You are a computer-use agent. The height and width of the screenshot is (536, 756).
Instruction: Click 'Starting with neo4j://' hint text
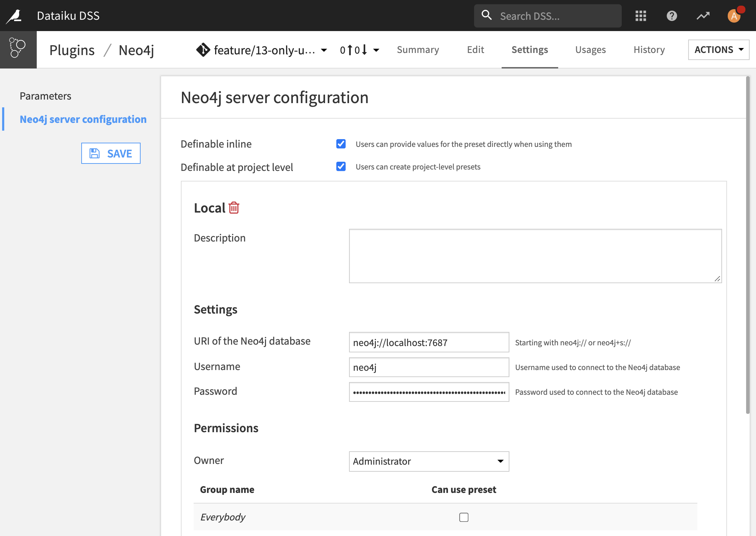click(573, 343)
